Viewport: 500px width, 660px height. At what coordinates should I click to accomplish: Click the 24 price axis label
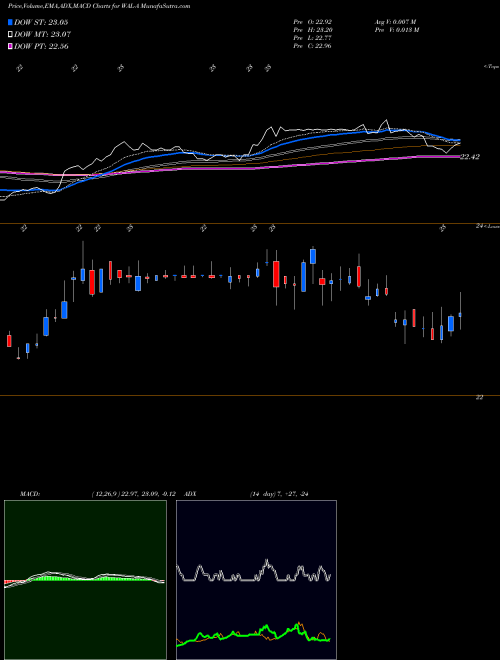479,226
